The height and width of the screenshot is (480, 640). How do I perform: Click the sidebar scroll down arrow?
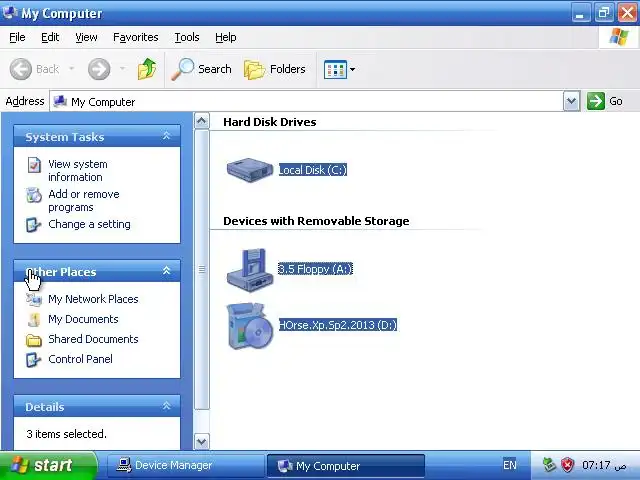tap(202, 441)
